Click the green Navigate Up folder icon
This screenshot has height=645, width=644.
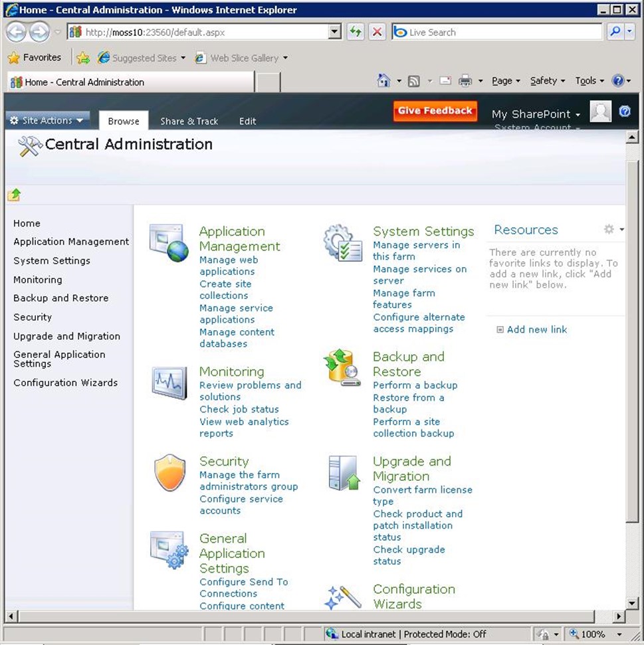[x=15, y=195]
